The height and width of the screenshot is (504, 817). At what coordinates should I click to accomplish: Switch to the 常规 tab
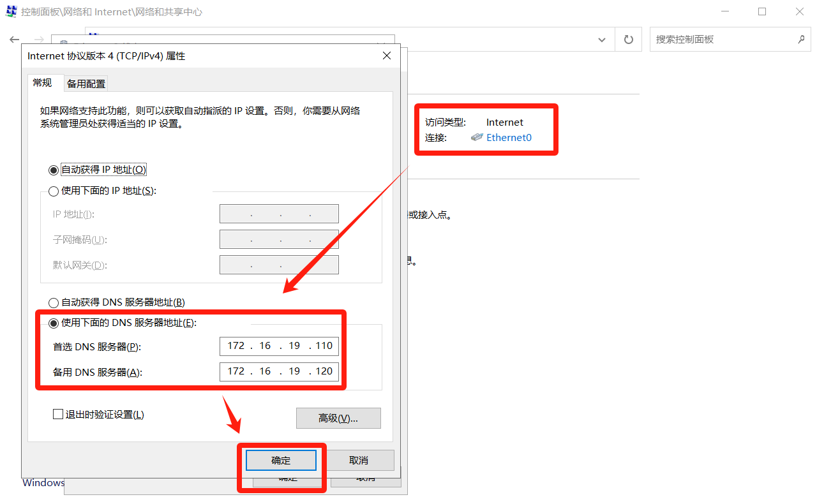coord(43,83)
